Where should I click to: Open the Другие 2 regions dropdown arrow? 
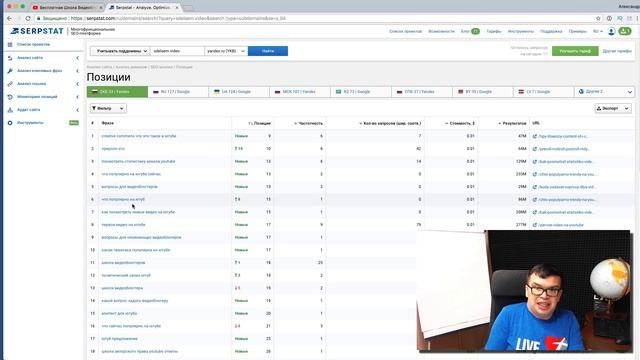pos(629,92)
